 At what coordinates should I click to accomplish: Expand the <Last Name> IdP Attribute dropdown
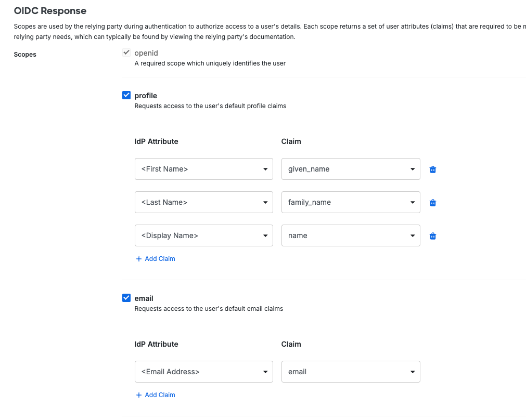click(203, 202)
